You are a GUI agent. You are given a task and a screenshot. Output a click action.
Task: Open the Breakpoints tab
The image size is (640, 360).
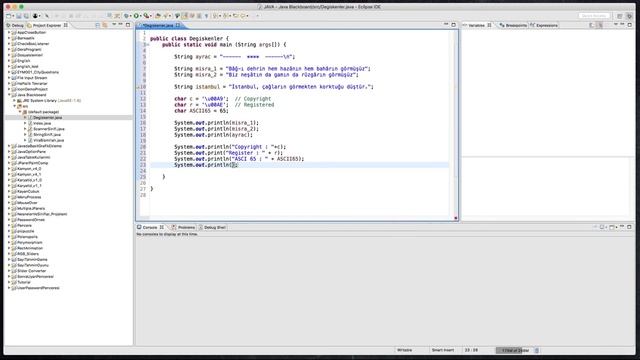pyautogui.click(x=513, y=25)
